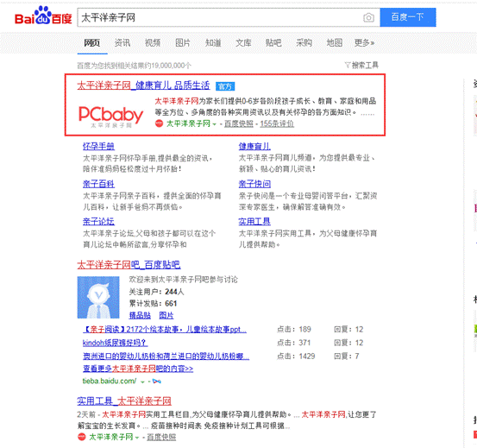Image resolution: width=477 pixels, height=448 pixels.
Task: Open result 太平洋亲子网_健康育儿 品质生活
Action: (143, 85)
